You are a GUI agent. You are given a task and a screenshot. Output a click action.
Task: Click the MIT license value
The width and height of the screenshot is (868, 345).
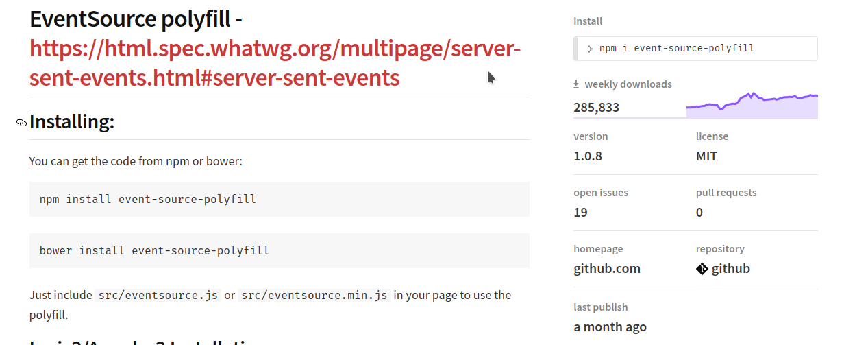pyautogui.click(x=706, y=156)
